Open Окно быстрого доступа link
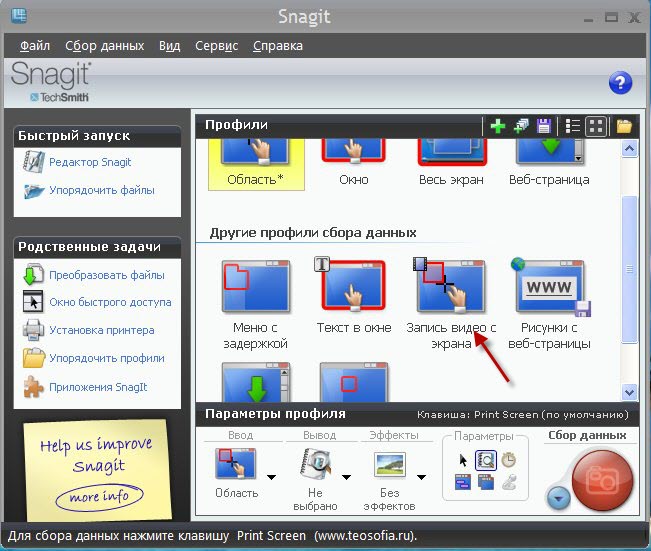The width and height of the screenshot is (651, 551). pyautogui.click(x=110, y=302)
